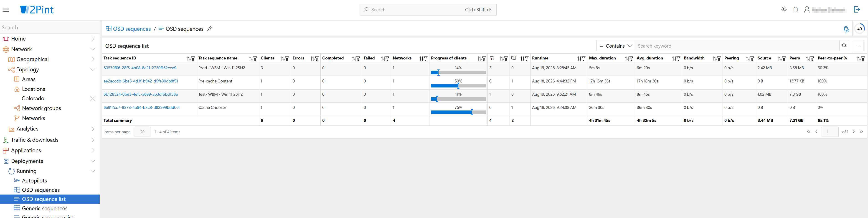The image size is (868, 218).
Task: Click the sign-out icon
Action: tap(857, 9)
